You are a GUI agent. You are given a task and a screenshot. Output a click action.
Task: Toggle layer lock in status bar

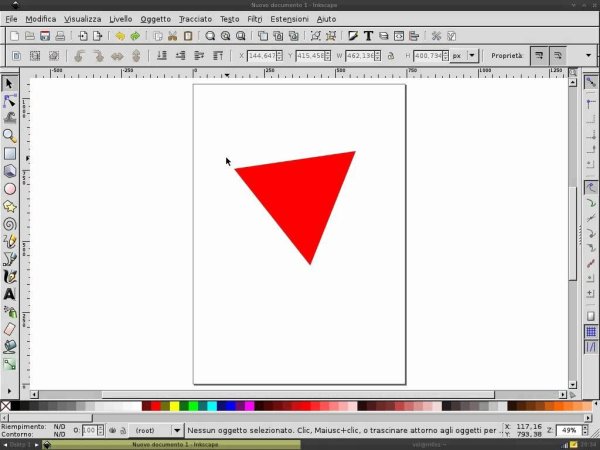123,430
